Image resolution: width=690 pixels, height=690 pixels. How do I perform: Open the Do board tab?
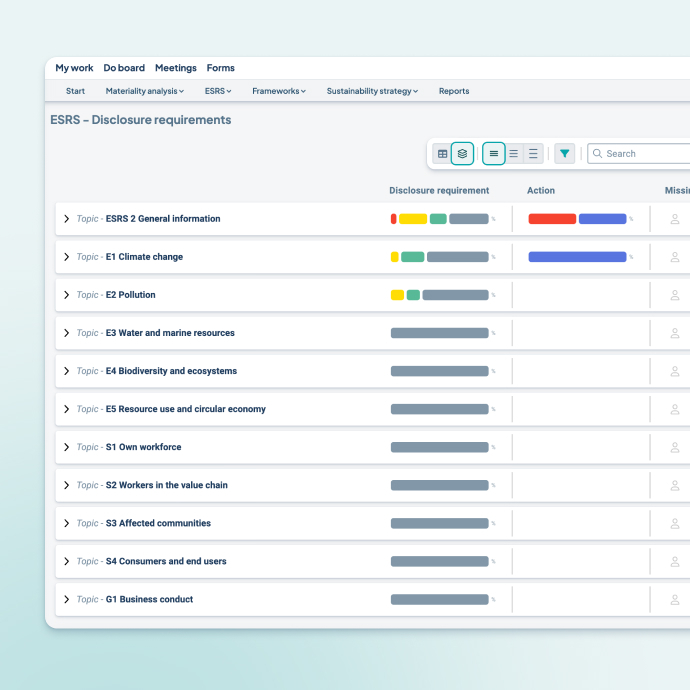(124, 68)
